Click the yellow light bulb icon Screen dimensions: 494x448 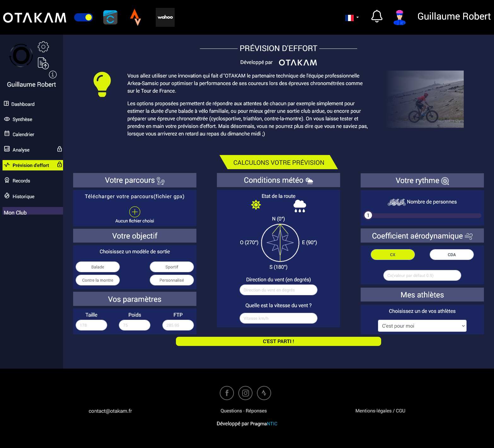click(102, 84)
